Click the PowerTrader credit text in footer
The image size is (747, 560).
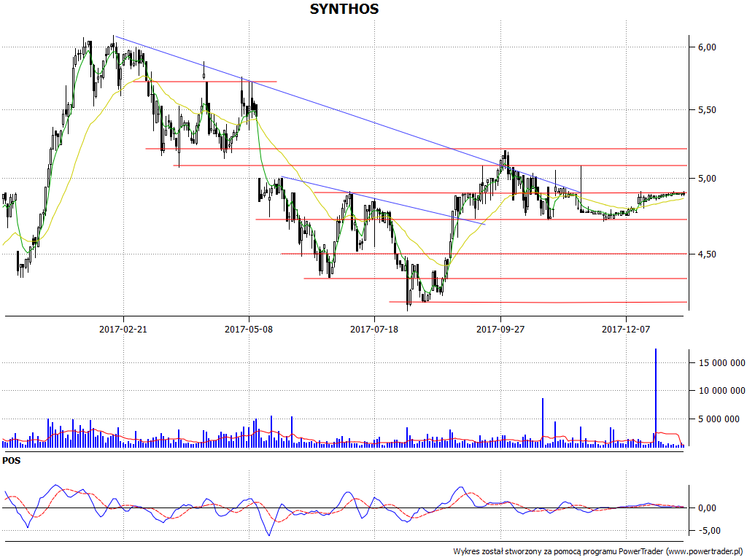pyautogui.click(x=598, y=551)
